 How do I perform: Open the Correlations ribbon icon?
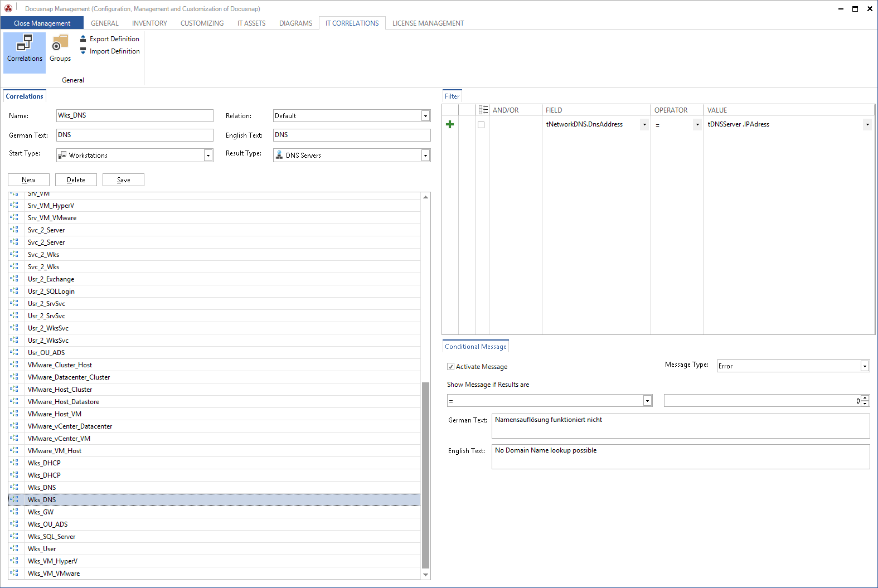tap(25, 52)
